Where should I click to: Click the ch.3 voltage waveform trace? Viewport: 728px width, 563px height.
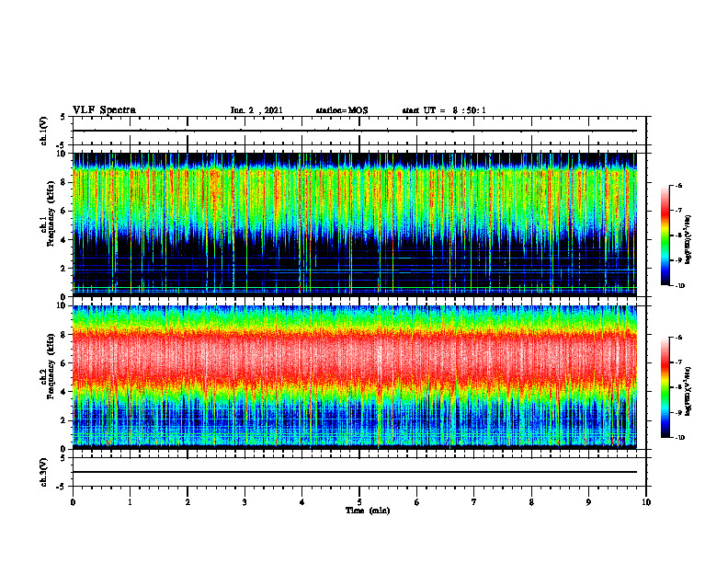tap(355, 472)
